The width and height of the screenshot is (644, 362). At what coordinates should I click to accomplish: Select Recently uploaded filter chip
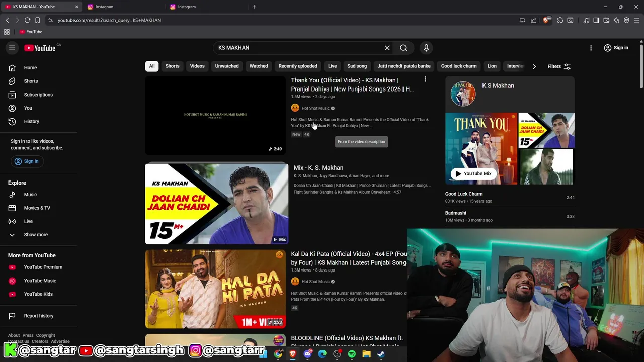pyautogui.click(x=298, y=66)
